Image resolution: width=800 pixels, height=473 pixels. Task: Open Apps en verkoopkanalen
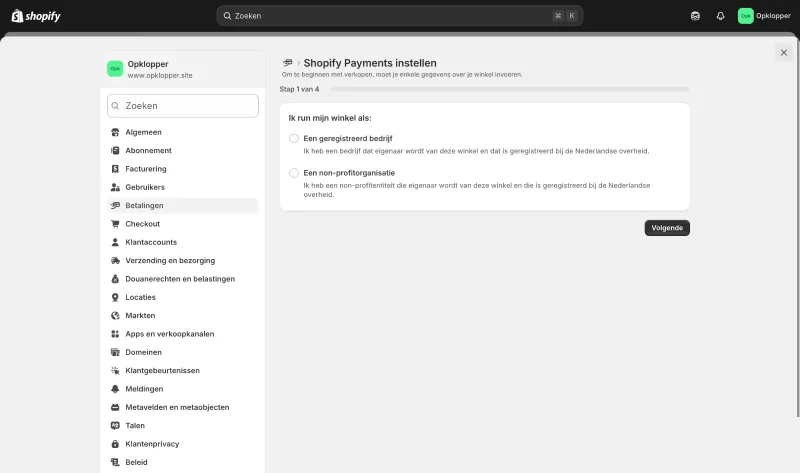pyautogui.click(x=183, y=334)
